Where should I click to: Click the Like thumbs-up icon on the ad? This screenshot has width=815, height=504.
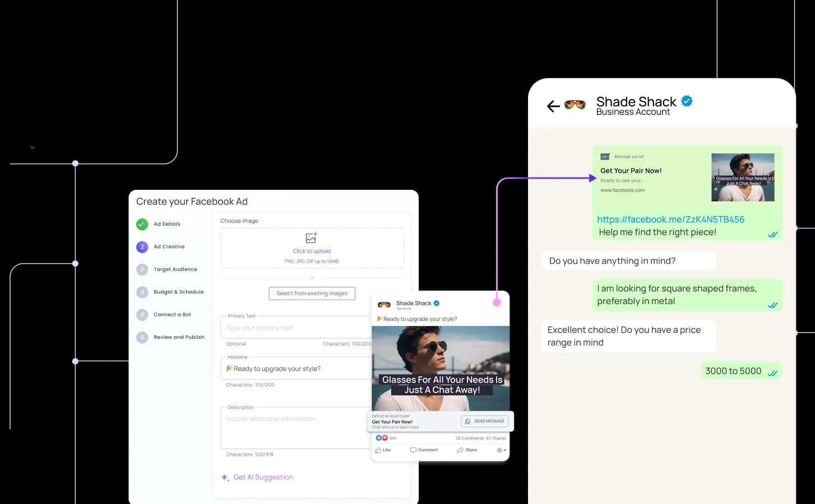point(378,450)
